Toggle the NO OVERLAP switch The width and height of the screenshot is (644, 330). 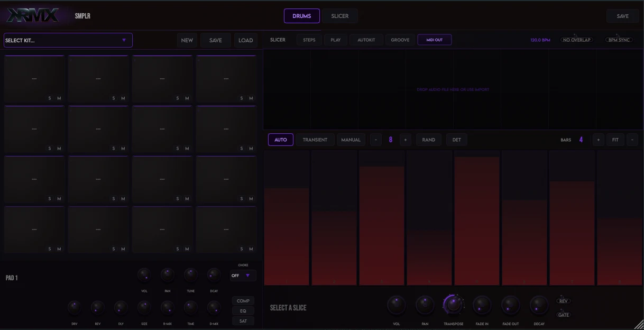tap(576, 40)
